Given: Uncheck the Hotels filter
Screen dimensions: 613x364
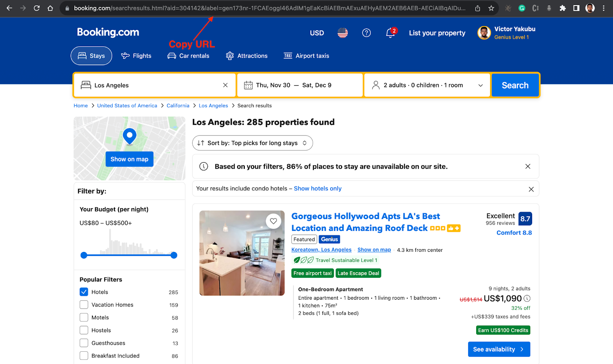Looking at the screenshot, I should point(84,292).
